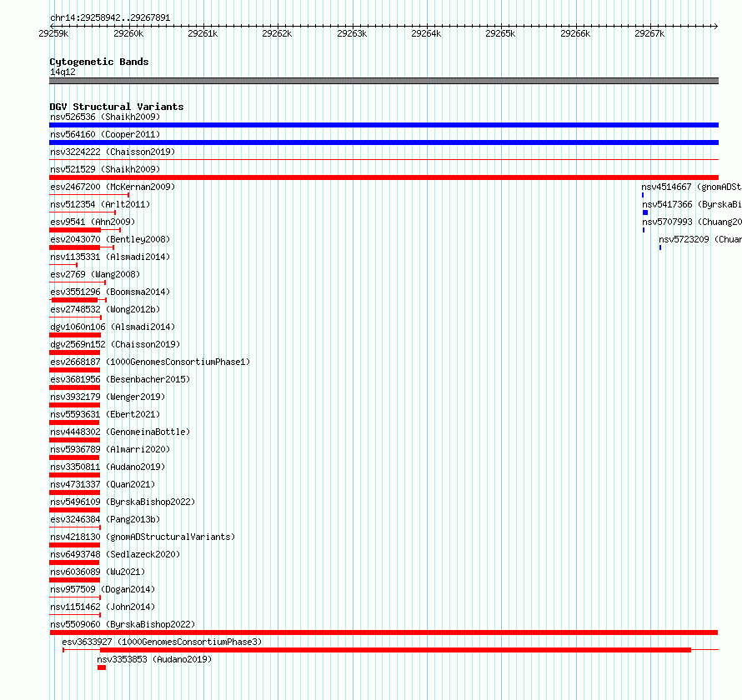Image resolution: width=742 pixels, height=700 pixels.
Task: Open nsv3353853 (Audano2019) label
Action: pyautogui.click(x=154, y=659)
